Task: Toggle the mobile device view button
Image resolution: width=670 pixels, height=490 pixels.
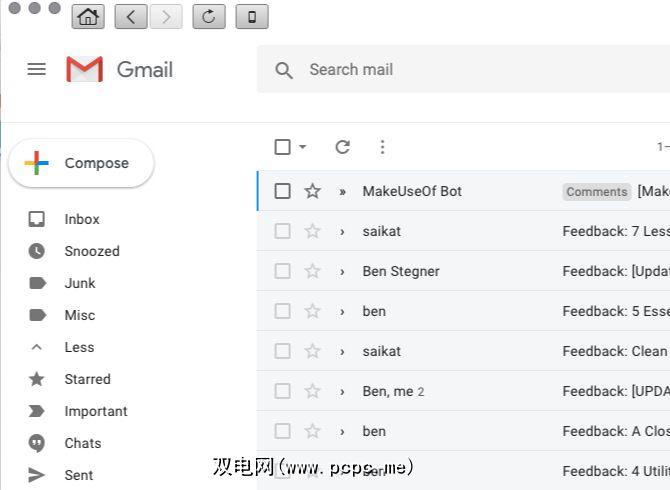Action: click(251, 16)
